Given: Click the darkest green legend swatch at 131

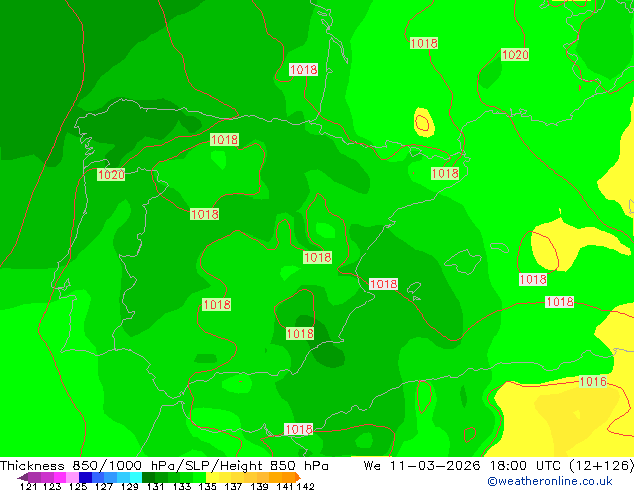Looking at the screenshot, I should 148,477.
